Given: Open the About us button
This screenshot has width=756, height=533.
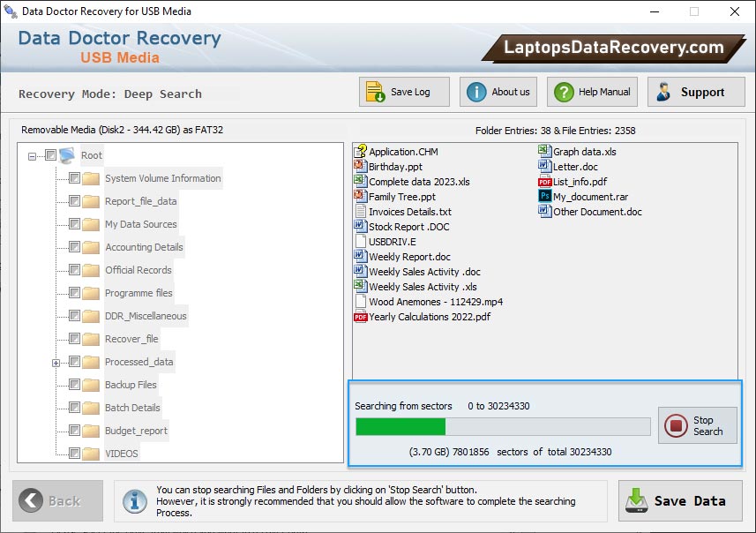Looking at the screenshot, I should point(498,92).
